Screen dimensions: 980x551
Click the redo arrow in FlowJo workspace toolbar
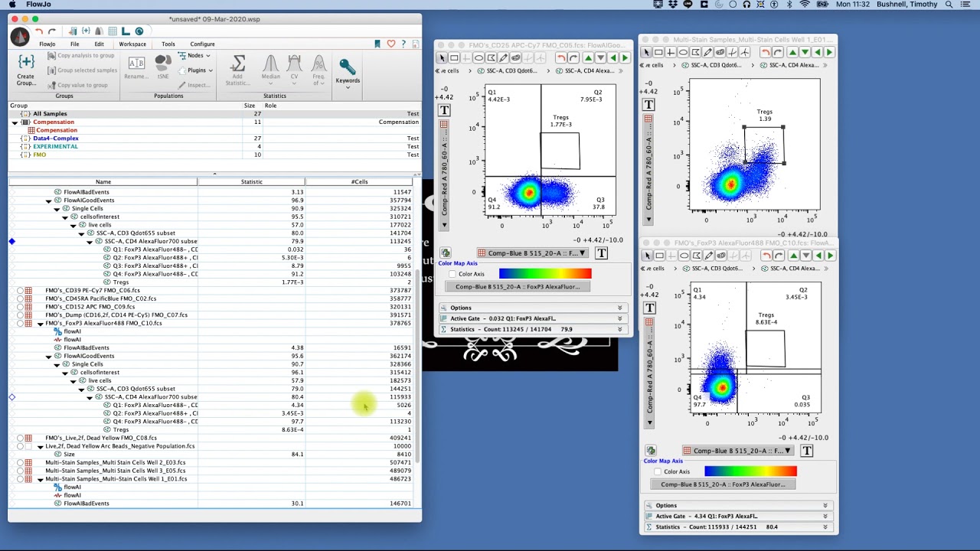coord(52,31)
